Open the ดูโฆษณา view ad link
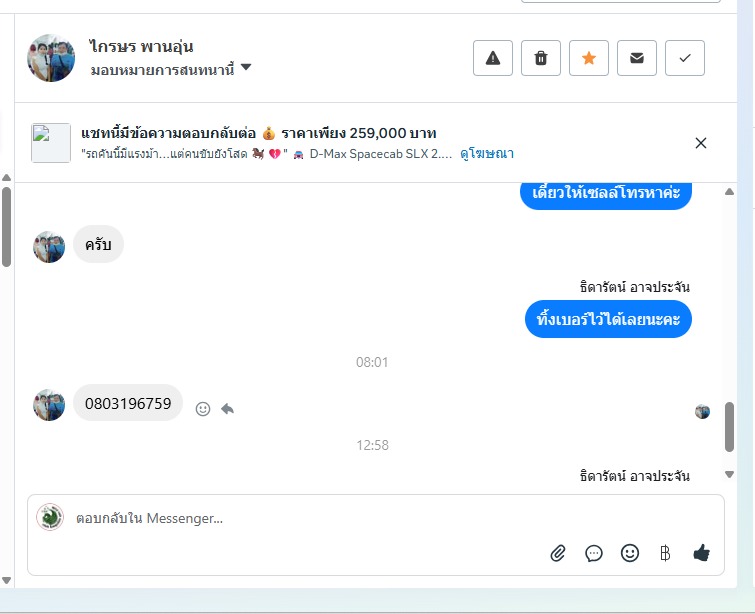The image size is (755, 614). pyautogui.click(x=487, y=154)
